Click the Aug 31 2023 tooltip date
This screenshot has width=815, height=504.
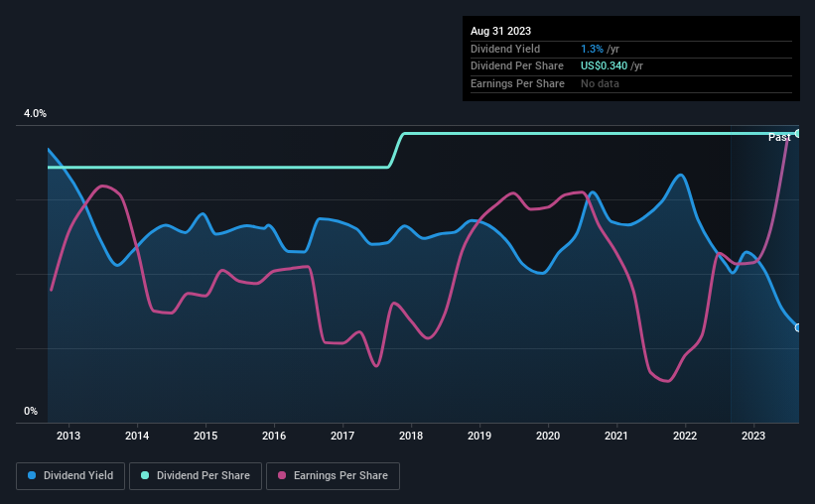[x=500, y=31]
